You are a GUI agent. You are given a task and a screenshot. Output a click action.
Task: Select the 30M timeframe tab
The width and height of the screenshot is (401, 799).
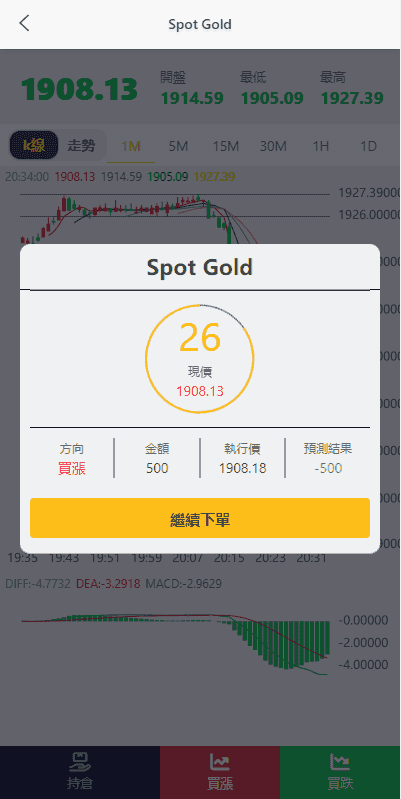pyautogui.click(x=273, y=147)
